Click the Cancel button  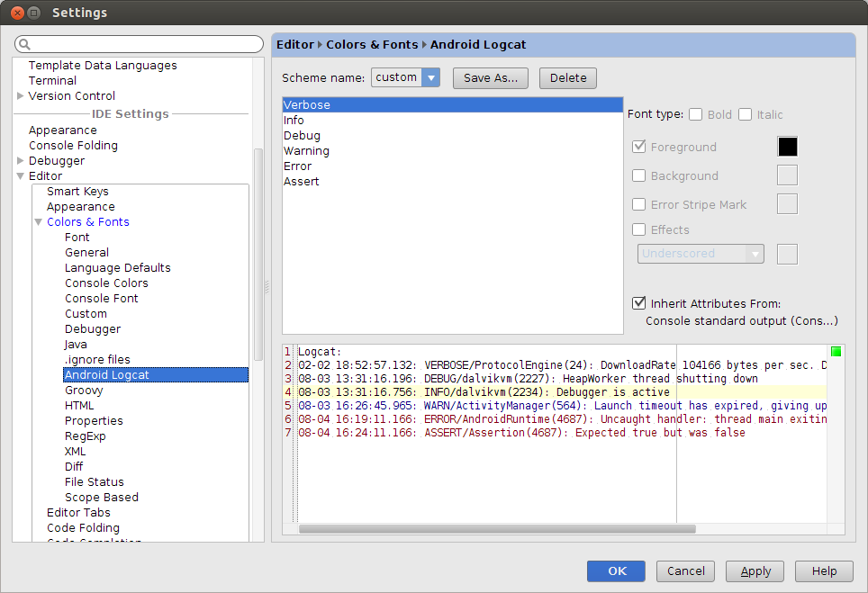(x=685, y=571)
